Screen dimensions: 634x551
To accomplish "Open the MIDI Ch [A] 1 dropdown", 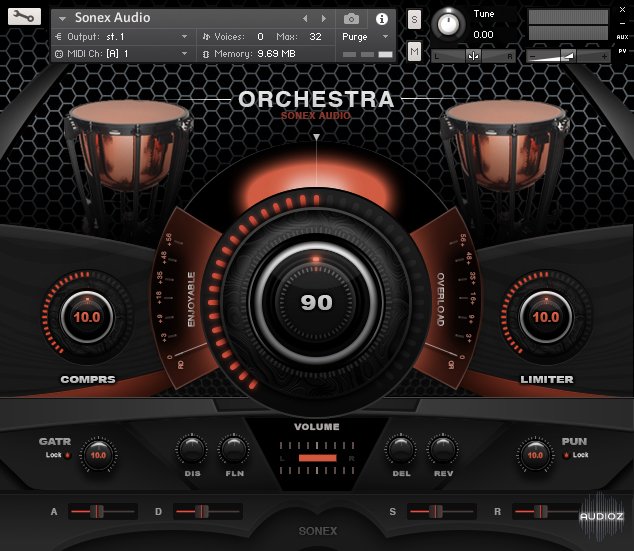I will click(184, 53).
